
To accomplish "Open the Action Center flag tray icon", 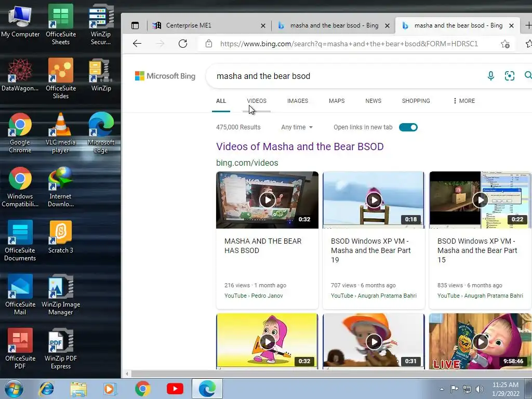I will coord(454,389).
